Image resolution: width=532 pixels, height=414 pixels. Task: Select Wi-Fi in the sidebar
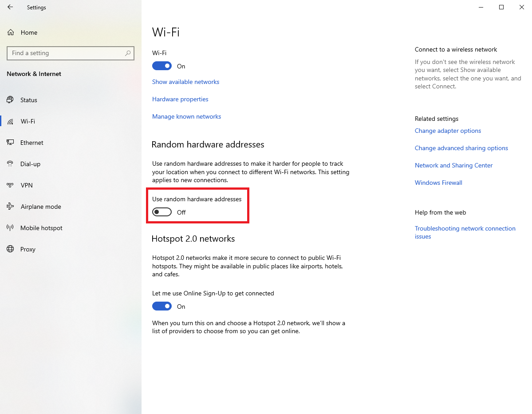click(28, 121)
